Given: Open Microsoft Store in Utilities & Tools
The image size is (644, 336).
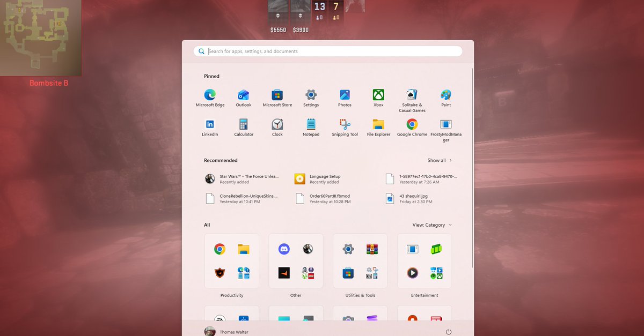Looking at the screenshot, I should pyautogui.click(x=348, y=273).
